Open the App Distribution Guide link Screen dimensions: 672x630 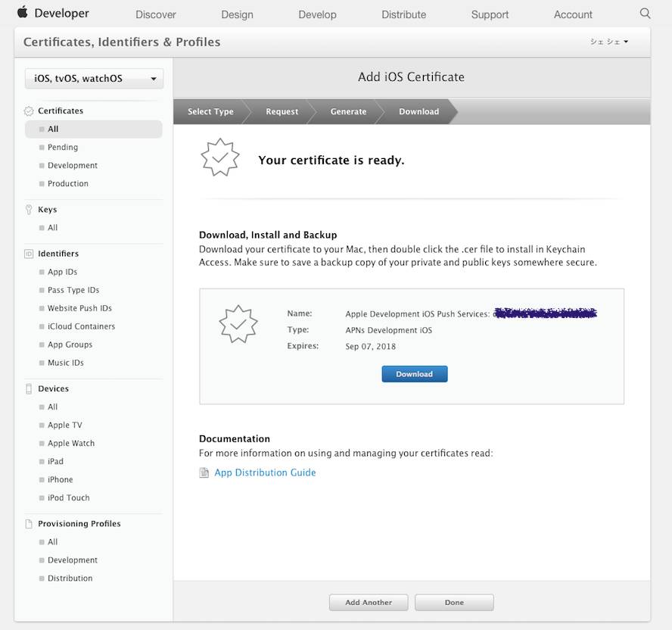pyautogui.click(x=265, y=472)
